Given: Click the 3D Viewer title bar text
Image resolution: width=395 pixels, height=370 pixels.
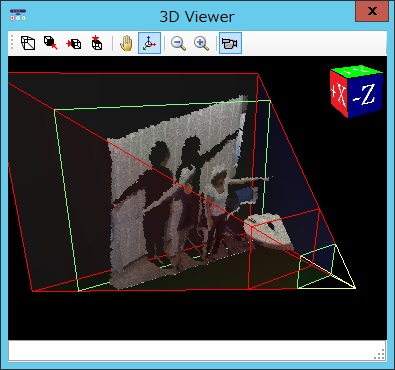Looking at the screenshot, I should coord(197,16).
